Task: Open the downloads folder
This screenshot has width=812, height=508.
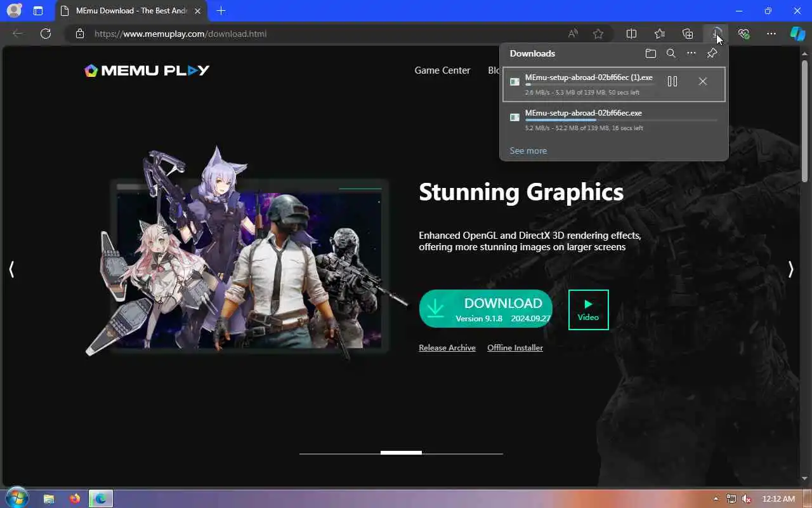Action: pos(650,53)
